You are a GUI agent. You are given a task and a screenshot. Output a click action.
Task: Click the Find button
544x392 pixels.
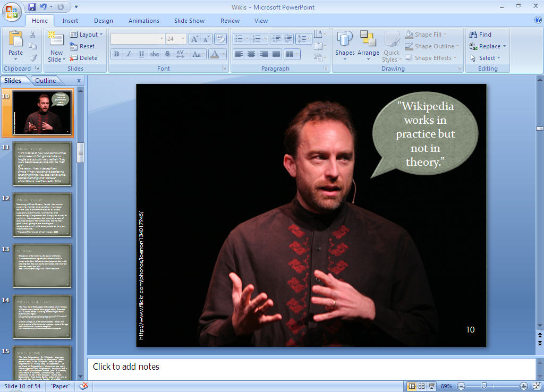coord(480,35)
